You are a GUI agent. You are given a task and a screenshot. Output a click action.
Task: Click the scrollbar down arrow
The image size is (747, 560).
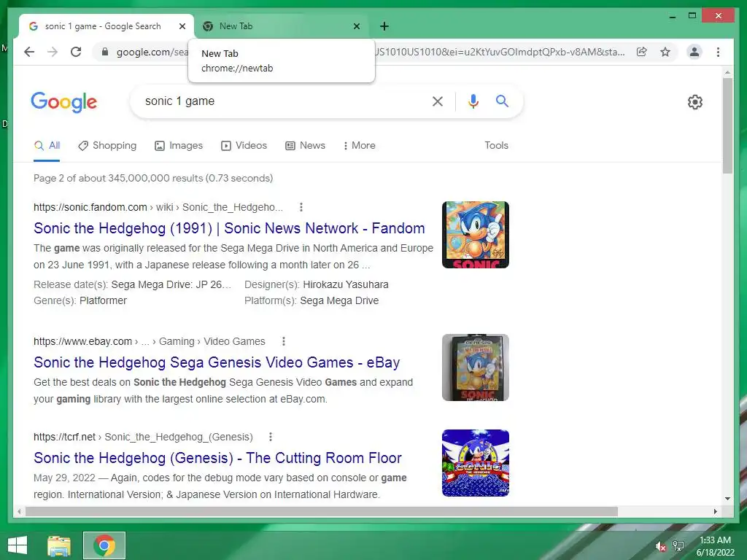pos(727,499)
